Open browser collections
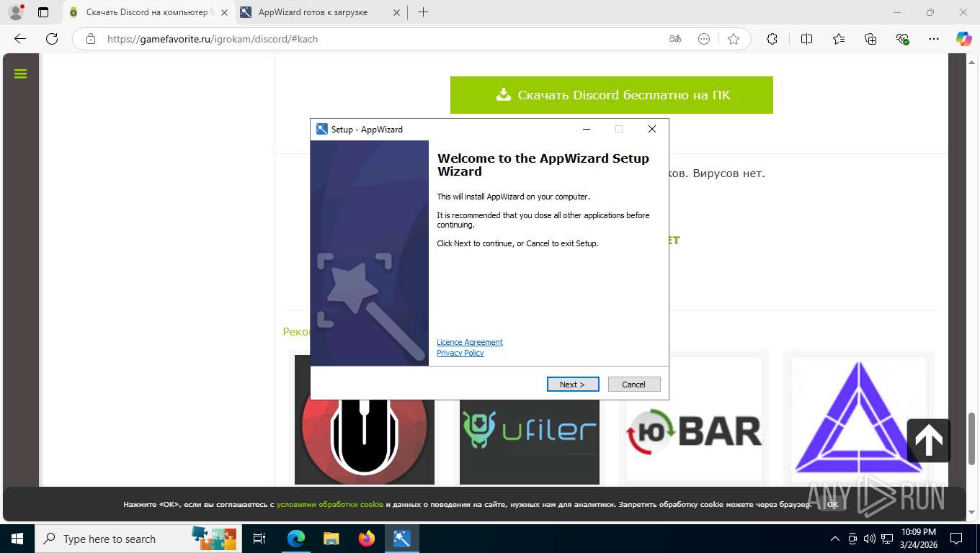The width and height of the screenshot is (980, 553). [870, 39]
